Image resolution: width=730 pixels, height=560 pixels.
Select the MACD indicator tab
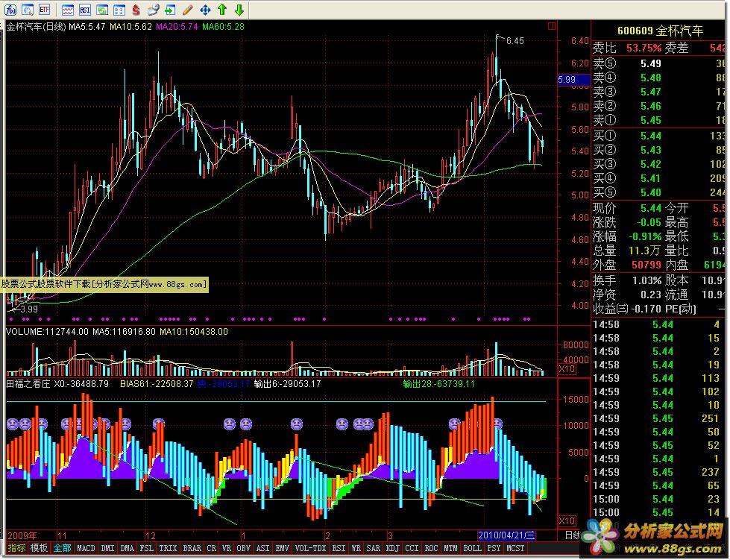pos(86,548)
